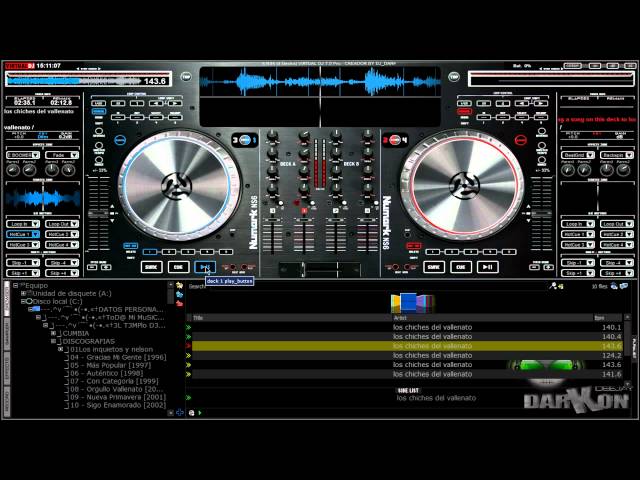Click the second Param2 knob under Backspin
The image size is (640, 480).
click(623, 170)
